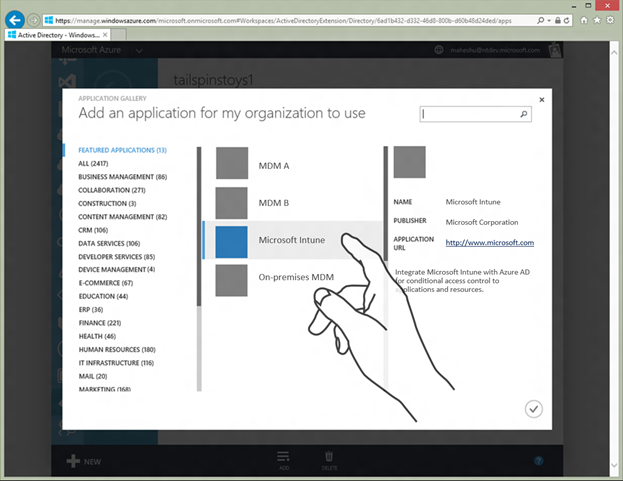Select the On-premises MDM tile
The width and height of the screenshot is (623, 481).
[231, 280]
